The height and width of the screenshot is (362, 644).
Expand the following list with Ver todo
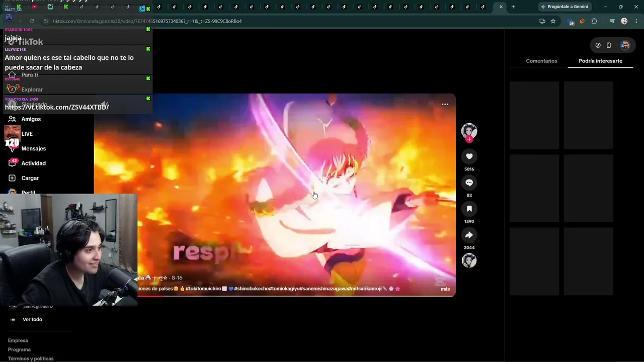32,320
